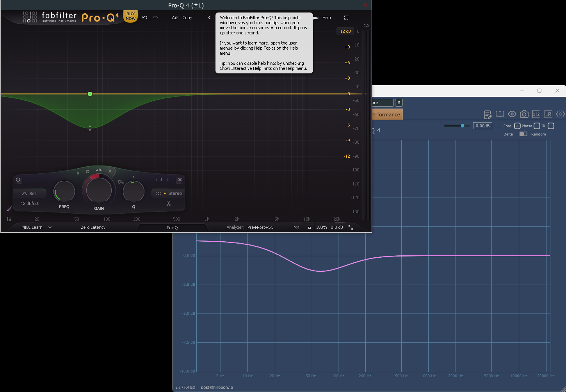The width and height of the screenshot is (566, 392).
Task: Check the Phase checkbox
Action: click(537, 126)
